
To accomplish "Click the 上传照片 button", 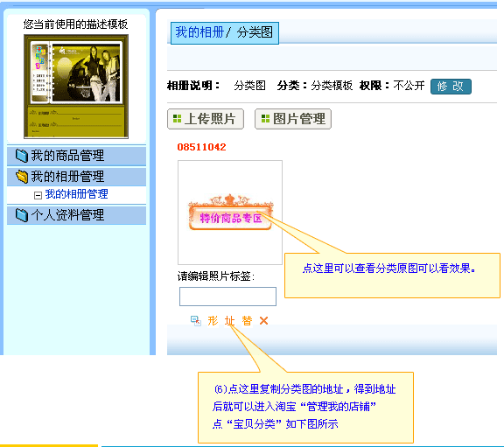I will click(206, 119).
